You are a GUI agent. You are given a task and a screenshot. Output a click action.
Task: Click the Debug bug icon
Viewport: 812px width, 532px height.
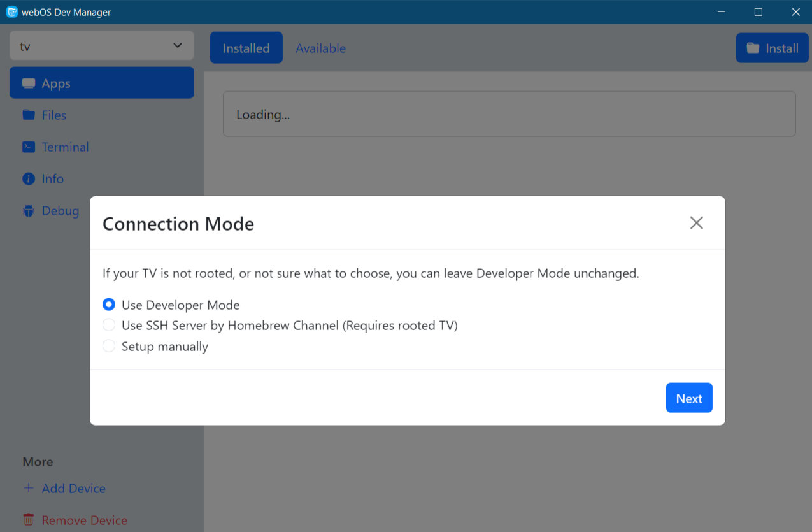(x=29, y=211)
